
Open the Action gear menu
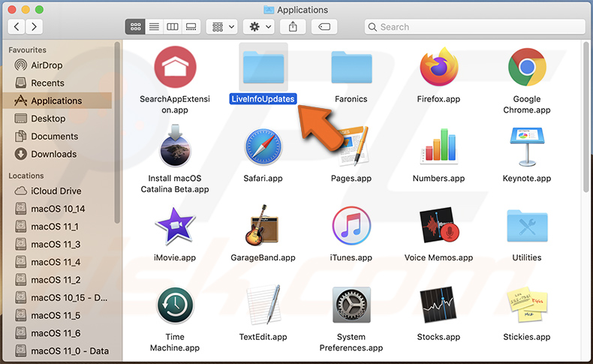click(x=259, y=27)
